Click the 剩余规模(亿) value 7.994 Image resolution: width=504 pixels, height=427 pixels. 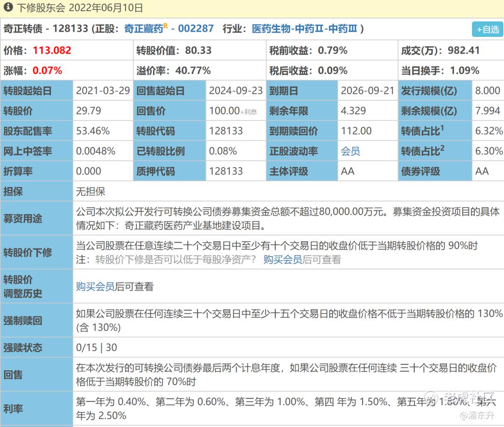coord(488,111)
